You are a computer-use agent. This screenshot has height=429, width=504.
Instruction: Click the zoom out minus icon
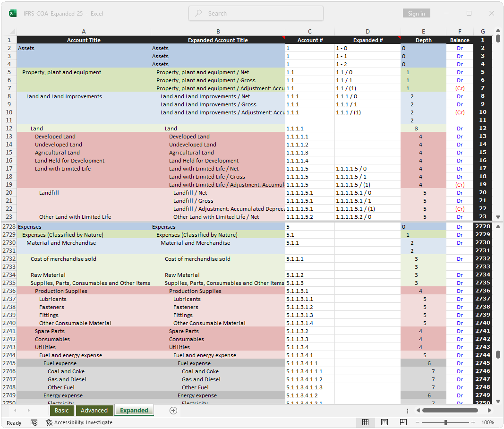(x=417, y=422)
